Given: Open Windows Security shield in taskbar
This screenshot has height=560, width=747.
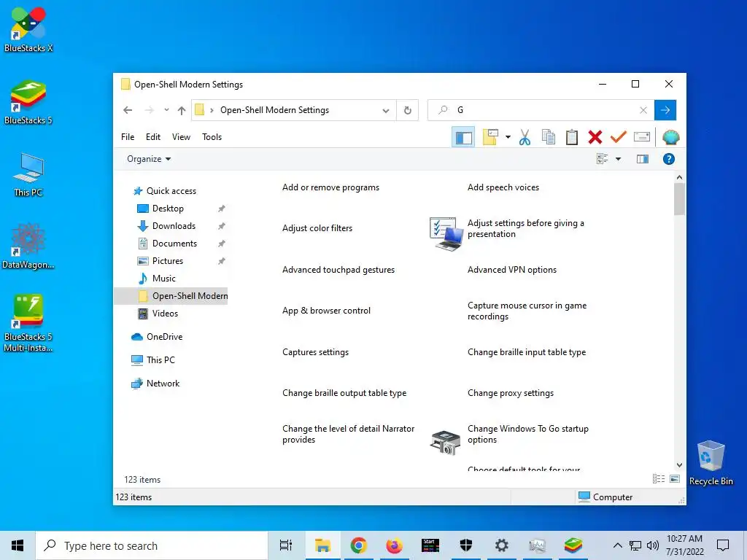Looking at the screenshot, I should 465,545.
